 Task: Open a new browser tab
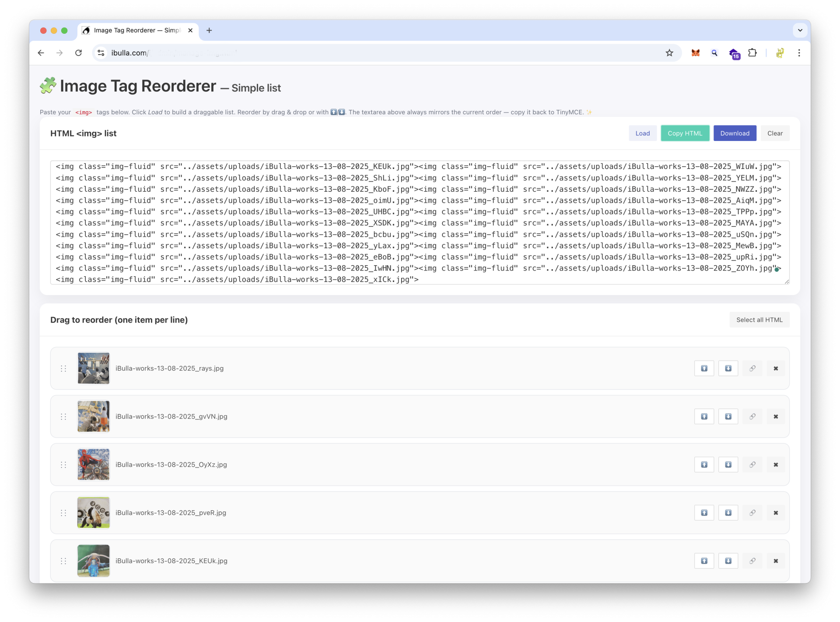(209, 30)
